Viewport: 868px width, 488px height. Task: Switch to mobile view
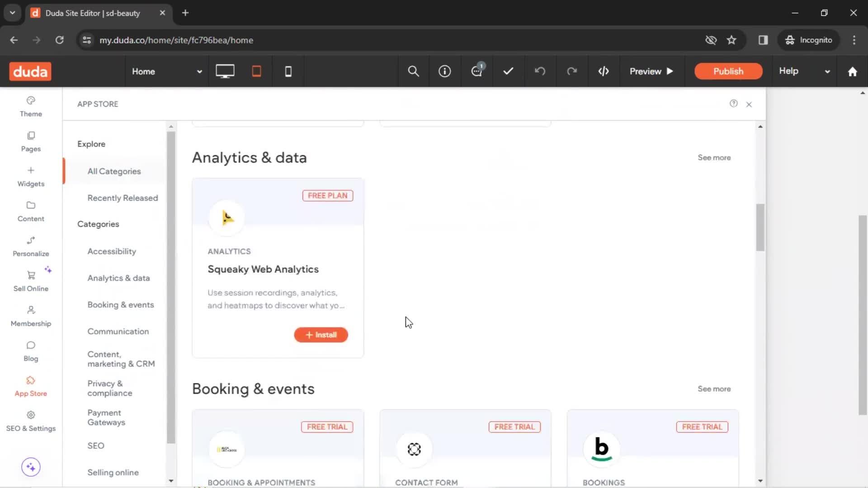coord(288,71)
